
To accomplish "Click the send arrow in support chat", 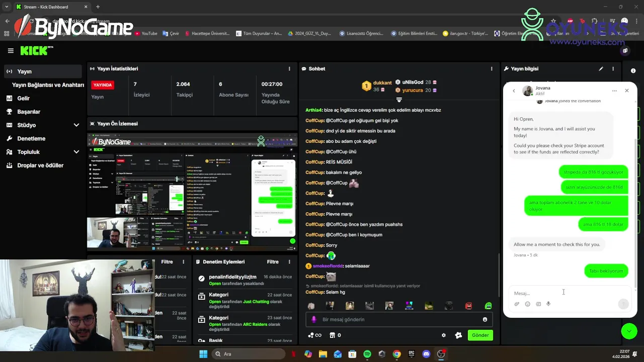I will click(x=623, y=304).
